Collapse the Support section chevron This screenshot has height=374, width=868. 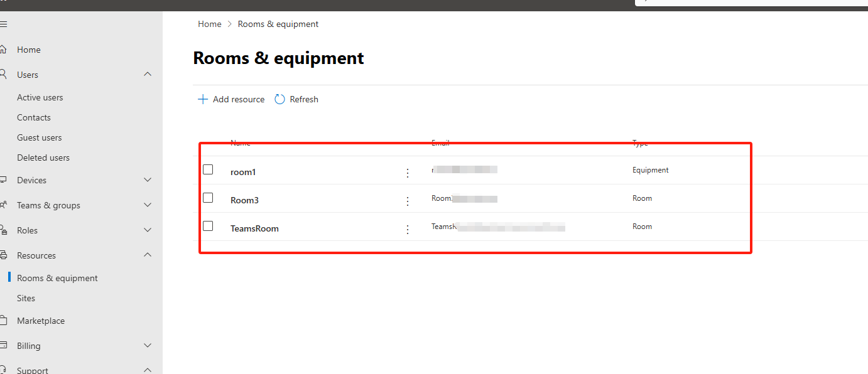point(148,370)
